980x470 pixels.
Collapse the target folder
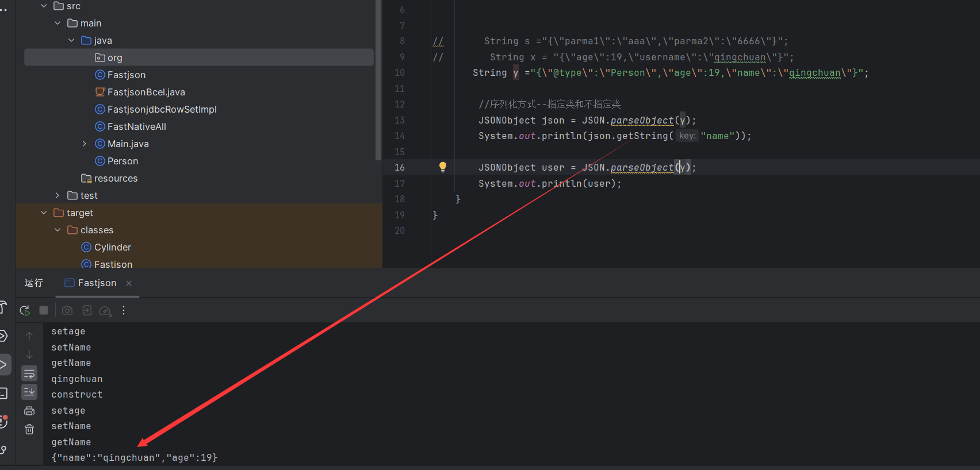click(x=44, y=213)
